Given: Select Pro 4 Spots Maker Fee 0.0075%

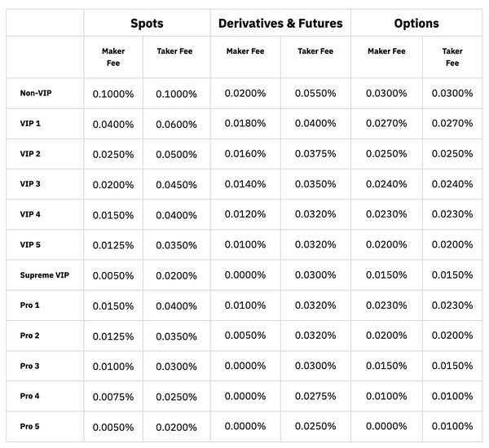Looking at the screenshot, I should tap(113, 397).
